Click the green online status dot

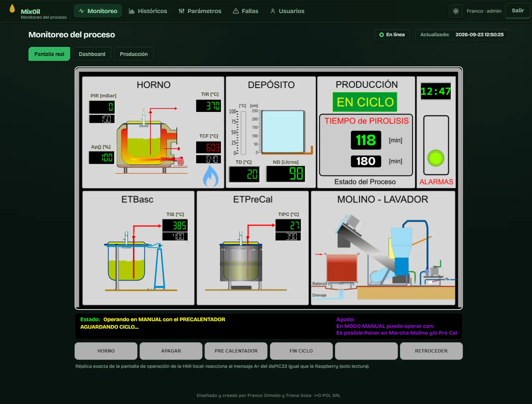click(381, 35)
